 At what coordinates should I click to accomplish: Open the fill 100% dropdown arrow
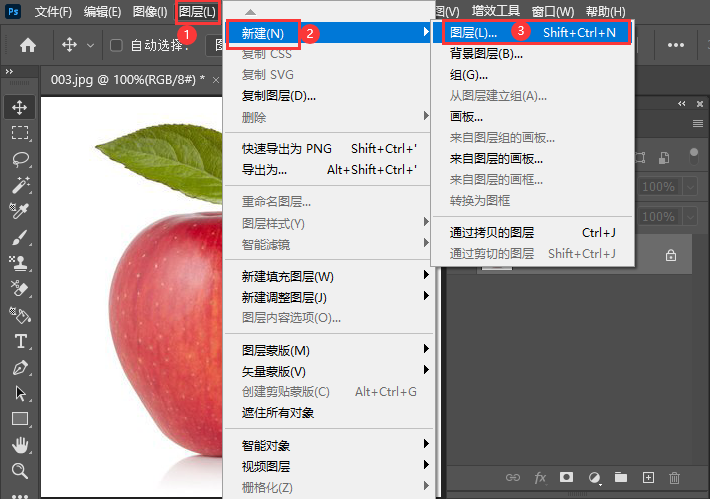pyautogui.click(x=690, y=216)
